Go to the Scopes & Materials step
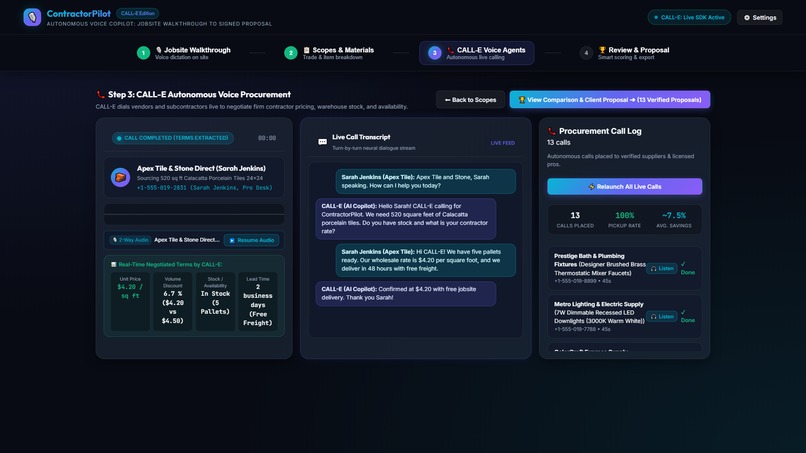Viewport: 806px width, 453px height. tap(329, 53)
